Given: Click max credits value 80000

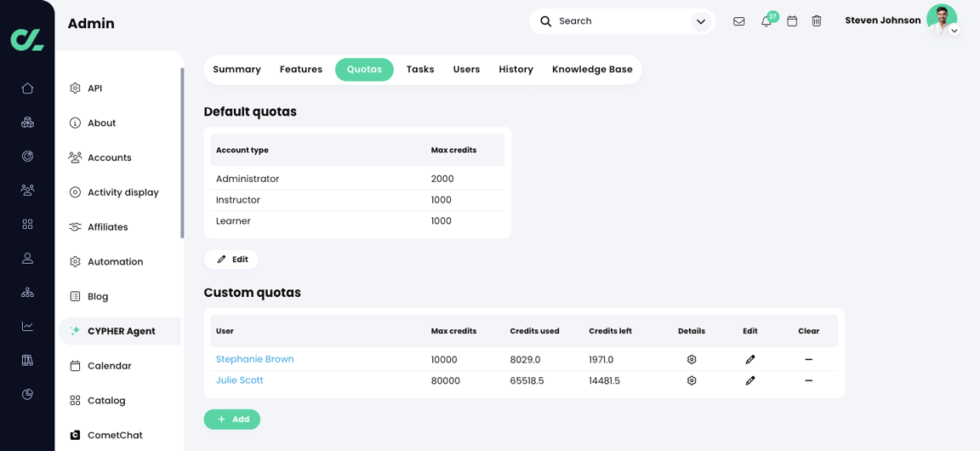Looking at the screenshot, I should coord(446,380).
